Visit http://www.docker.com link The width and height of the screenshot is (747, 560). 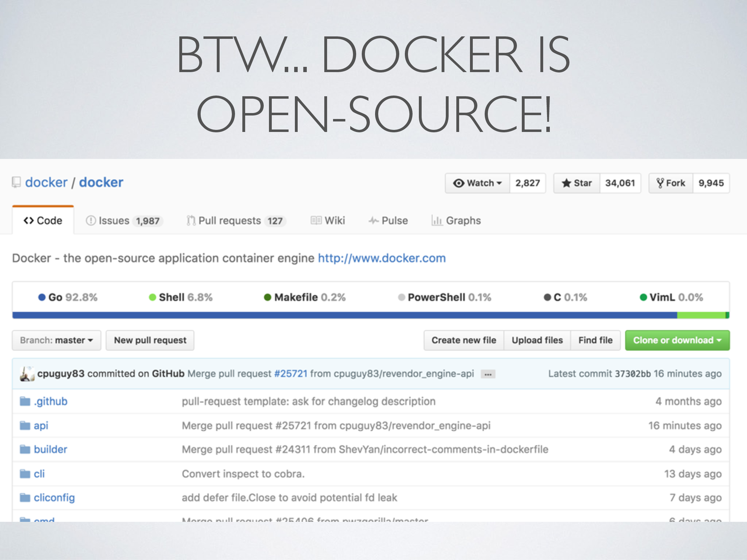tap(382, 258)
